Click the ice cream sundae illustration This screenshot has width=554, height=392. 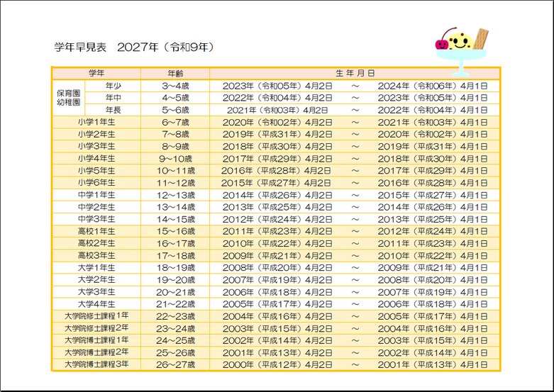[461, 52]
